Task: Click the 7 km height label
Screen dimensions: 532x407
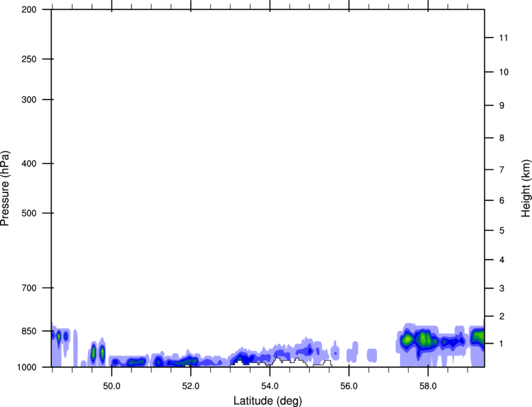Action: click(x=502, y=170)
